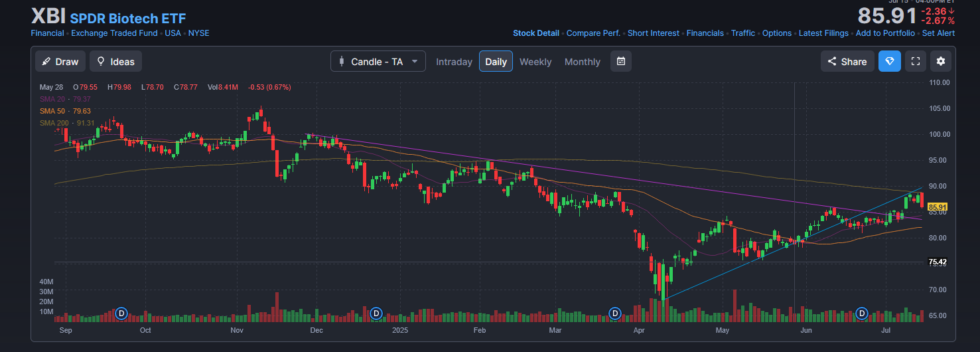Click the blue diamond premium icon
Viewport: 980px width, 352px height.
click(x=889, y=62)
